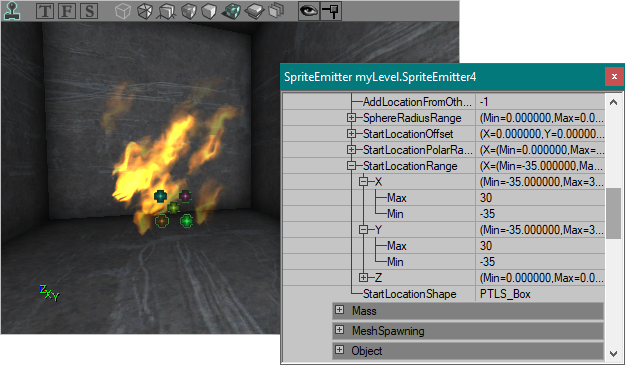Edit AddLocationFromOther value -1
625x365 pixels.
pyautogui.click(x=540, y=102)
